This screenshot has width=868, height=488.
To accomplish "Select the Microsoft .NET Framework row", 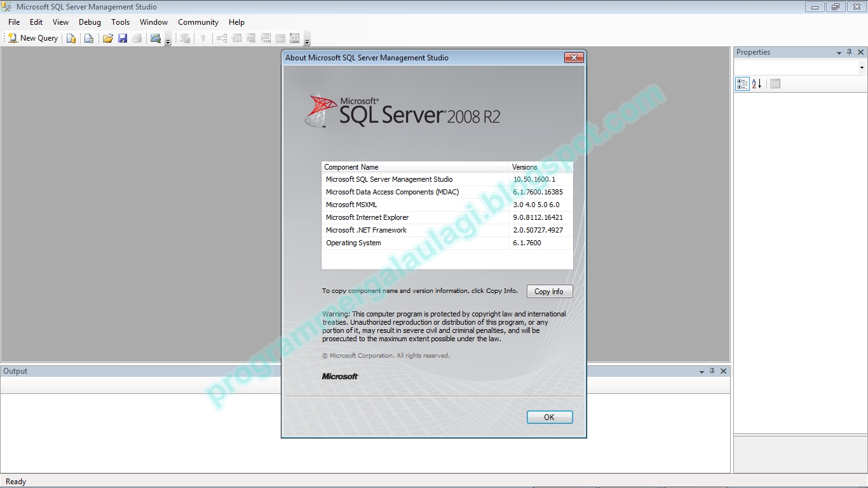I will click(447, 230).
